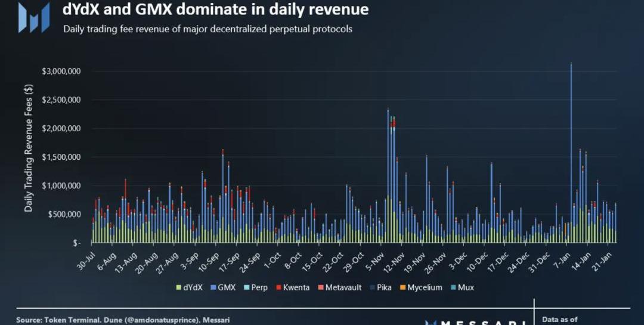Click the Daily Trading Revenue Fees axis title
The height and width of the screenshot is (325, 644).
(29, 148)
